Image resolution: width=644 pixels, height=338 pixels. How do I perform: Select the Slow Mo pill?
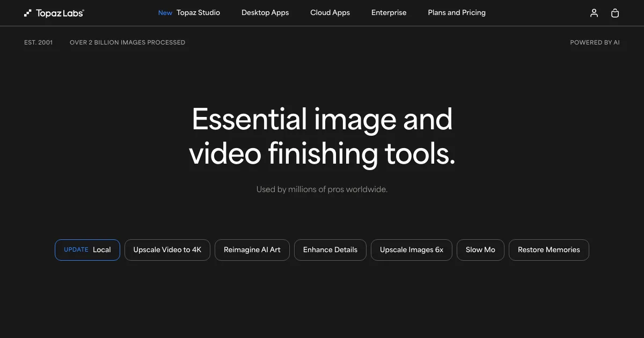[x=480, y=250]
